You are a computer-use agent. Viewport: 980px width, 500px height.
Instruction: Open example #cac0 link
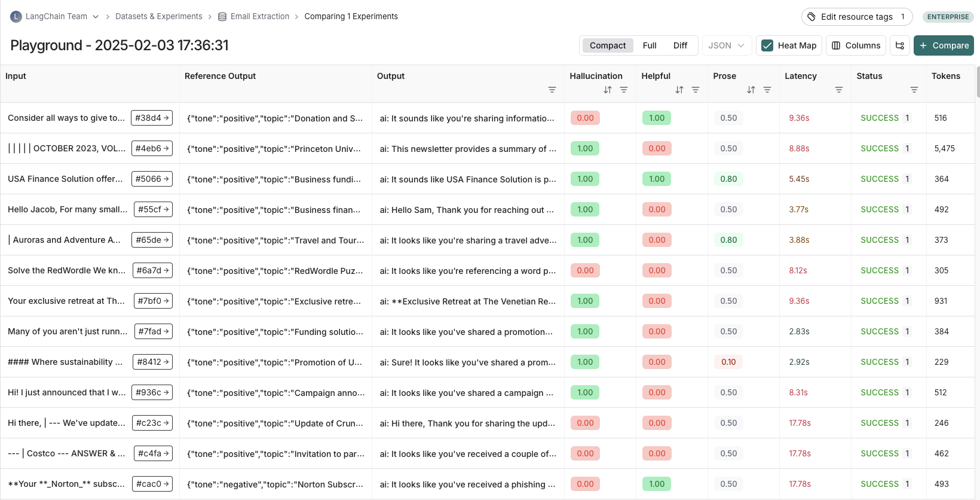pyautogui.click(x=152, y=484)
